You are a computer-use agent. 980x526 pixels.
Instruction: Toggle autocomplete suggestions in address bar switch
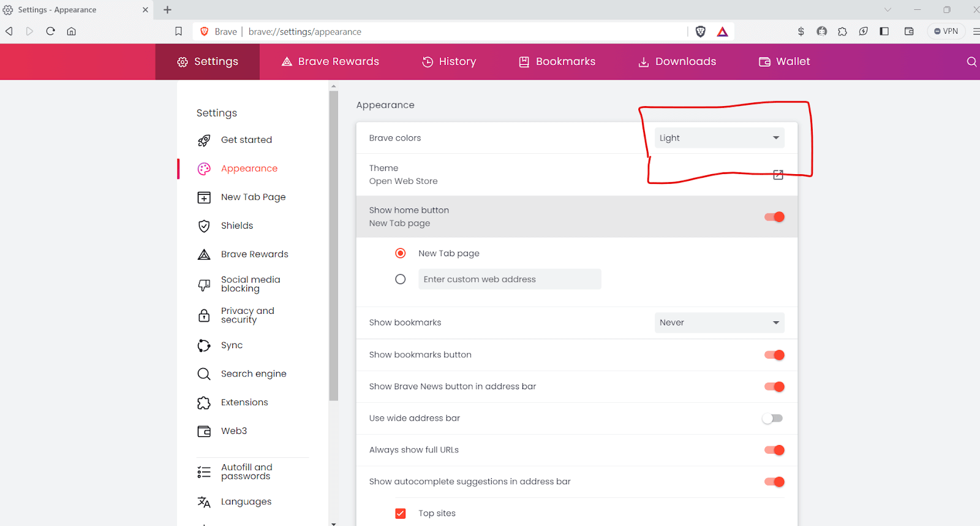(x=774, y=482)
